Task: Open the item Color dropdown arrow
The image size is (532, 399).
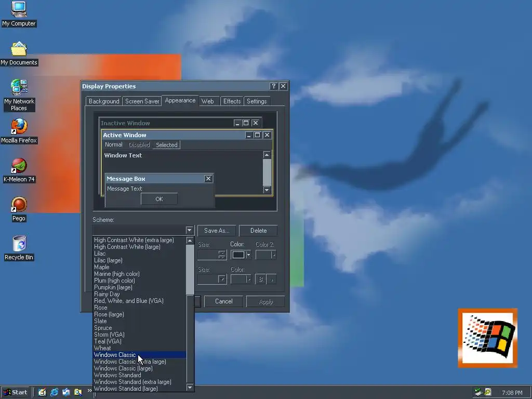Action: click(248, 255)
